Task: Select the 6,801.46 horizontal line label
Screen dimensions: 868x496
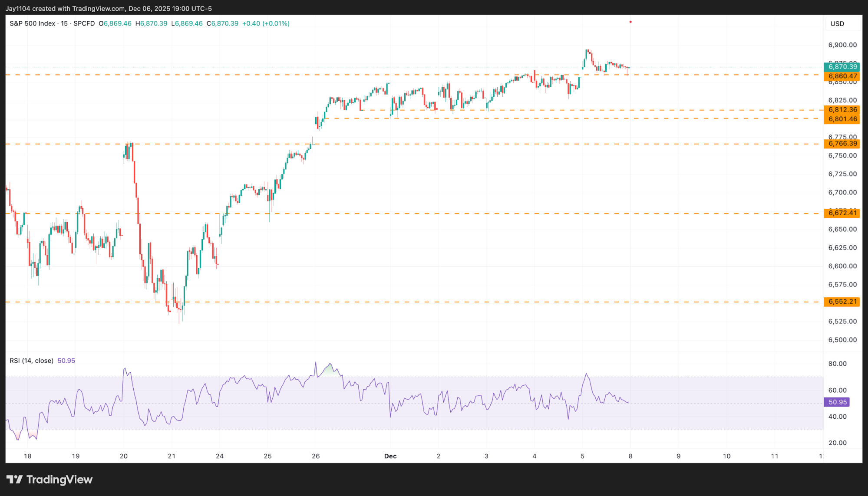Action: point(842,119)
